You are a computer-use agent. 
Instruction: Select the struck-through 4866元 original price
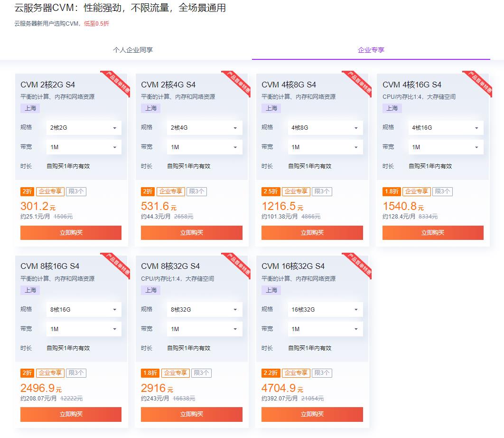point(311,217)
